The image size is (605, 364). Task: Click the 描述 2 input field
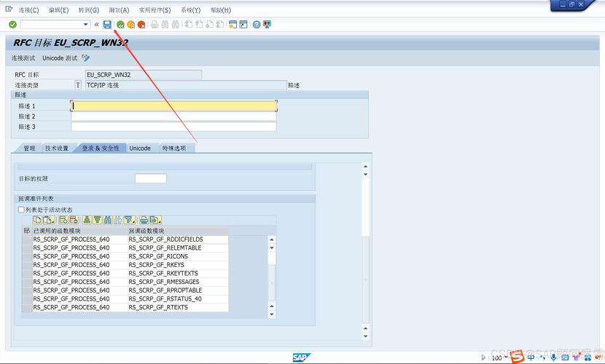pyautogui.click(x=173, y=116)
